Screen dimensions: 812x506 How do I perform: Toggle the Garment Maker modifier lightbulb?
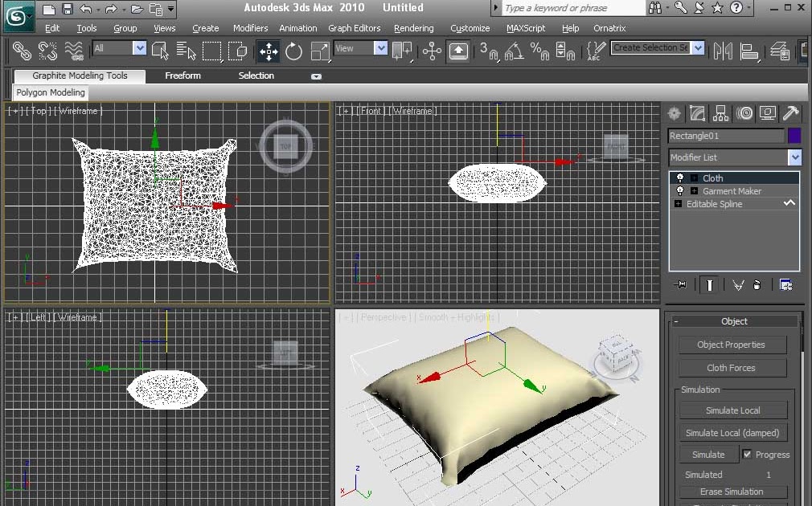pos(680,191)
